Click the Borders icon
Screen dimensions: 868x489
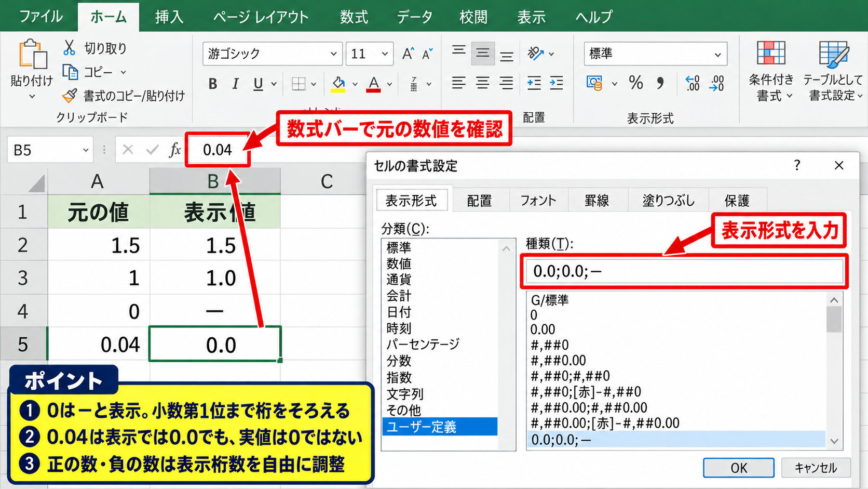[x=299, y=84]
